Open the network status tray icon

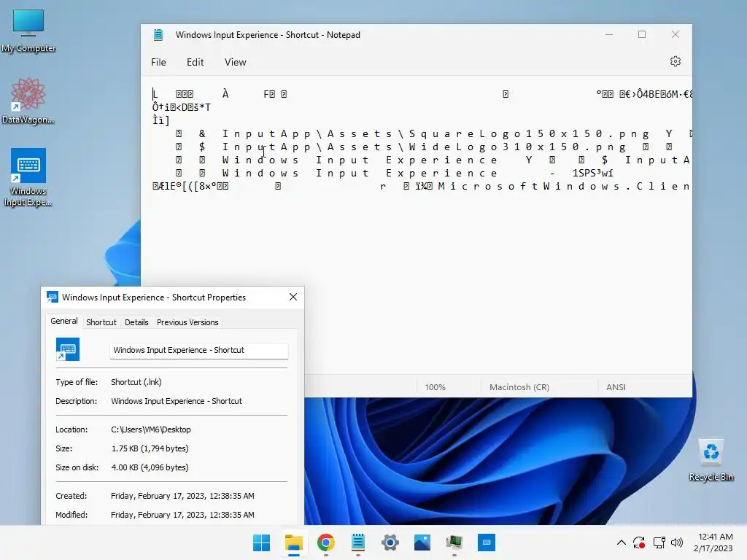point(659,542)
